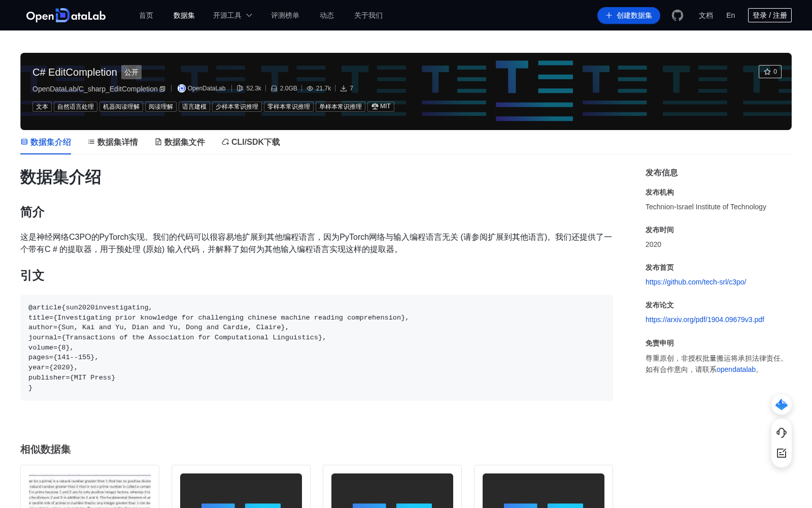Click the OpenDataLab logo
Image resolution: width=812 pixels, height=508 pixels.
pos(66,16)
